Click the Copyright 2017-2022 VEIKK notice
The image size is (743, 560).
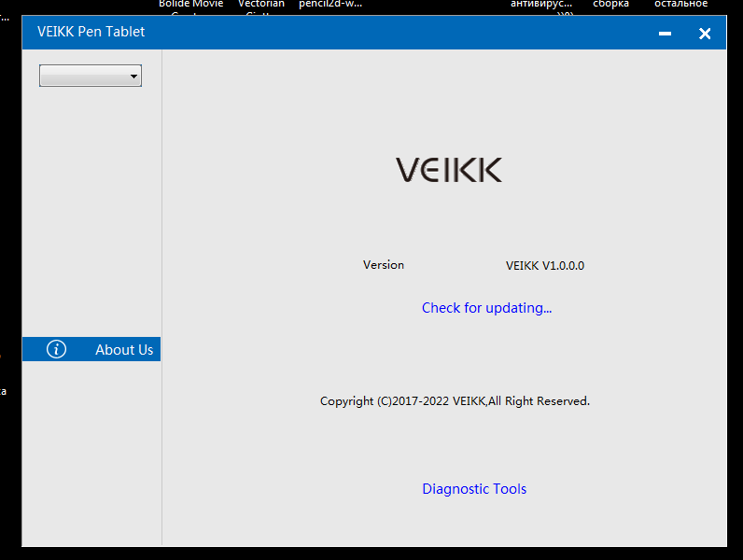(455, 401)
